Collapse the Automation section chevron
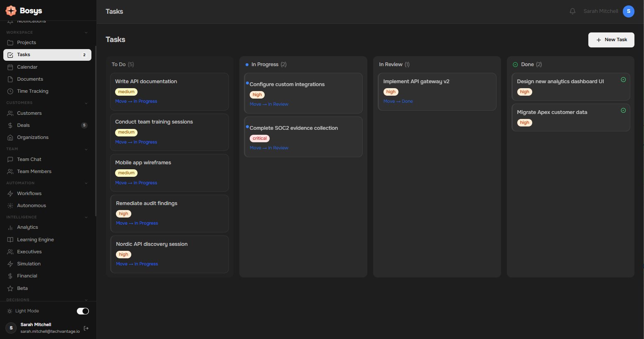This screenshot has width=644, height=339. point(86,183)
